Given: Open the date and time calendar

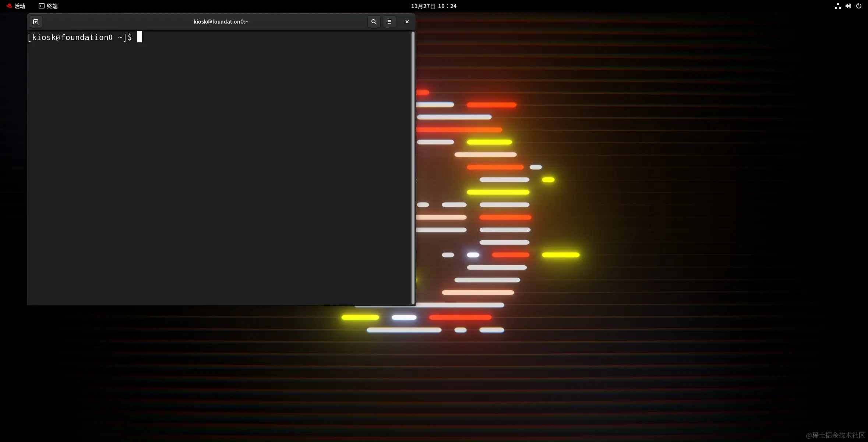Looking at the screenshot, I should pos(434,6).
